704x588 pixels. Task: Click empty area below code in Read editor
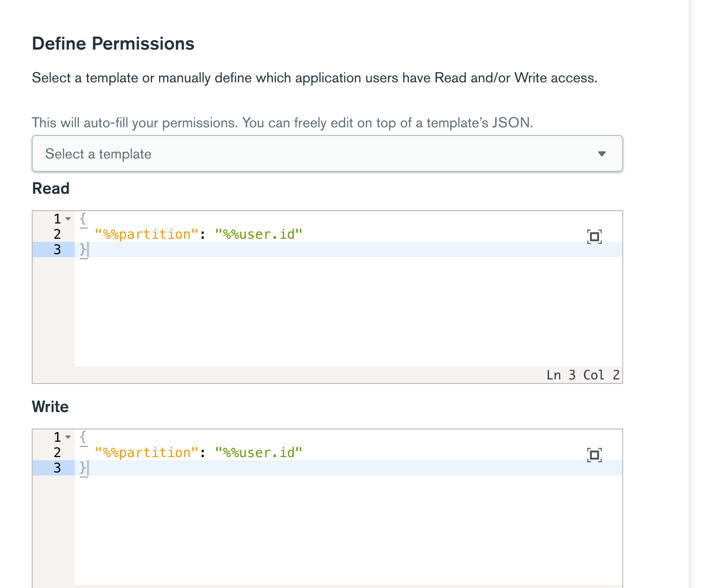pyautogui.click(x=348, y=312)
